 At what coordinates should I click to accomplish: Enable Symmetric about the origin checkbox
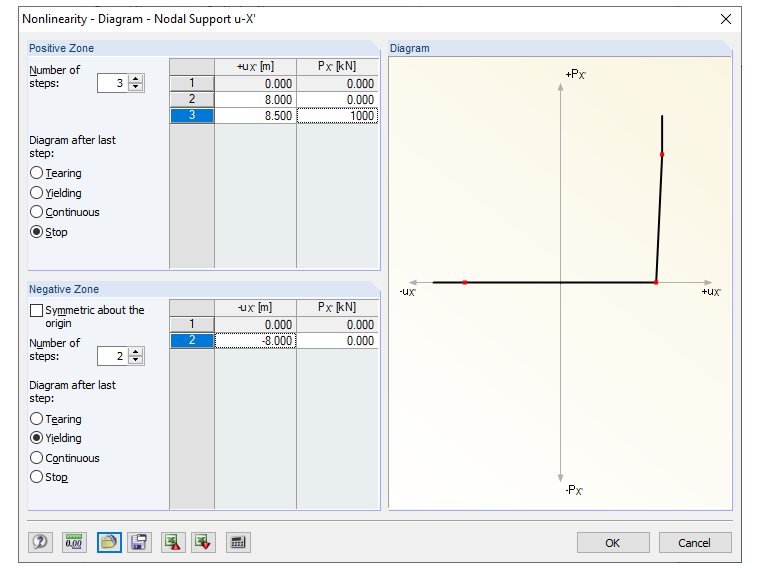tap(36, 310)
